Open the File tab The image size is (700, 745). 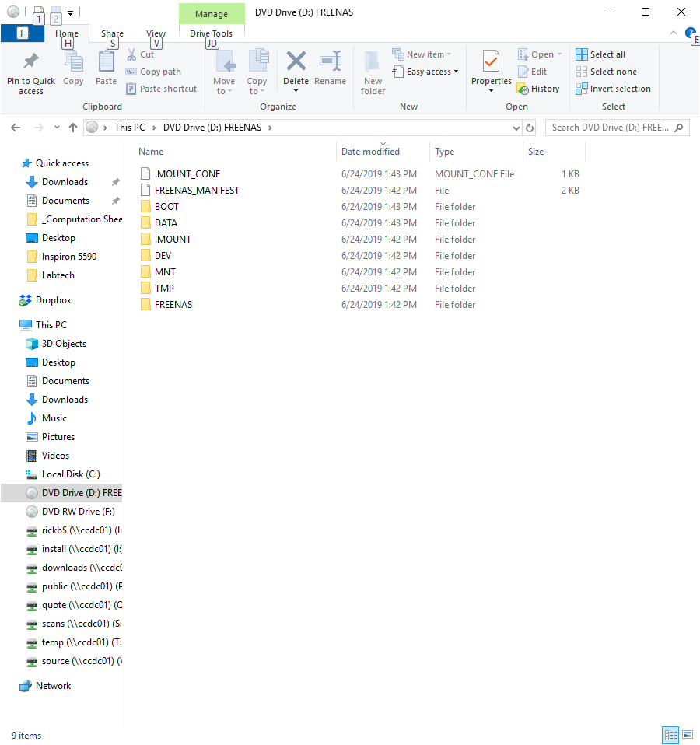tap(23, 33)
